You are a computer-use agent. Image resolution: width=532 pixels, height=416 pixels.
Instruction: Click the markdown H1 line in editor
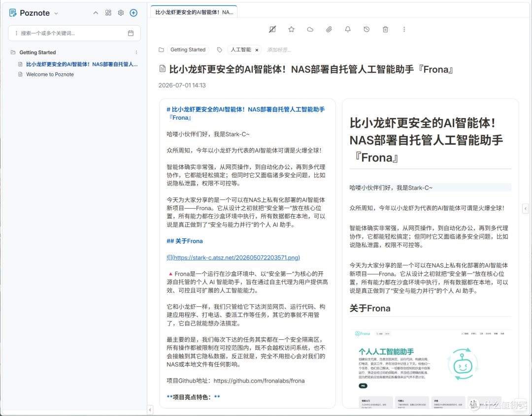point(246,114)
